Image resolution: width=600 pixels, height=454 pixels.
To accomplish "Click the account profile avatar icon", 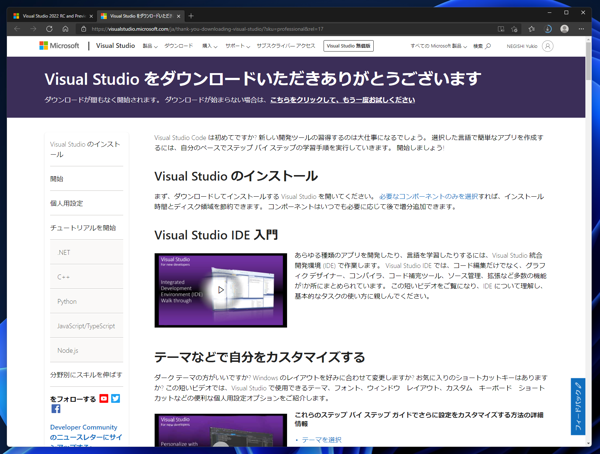I will [x=548, y=46].
